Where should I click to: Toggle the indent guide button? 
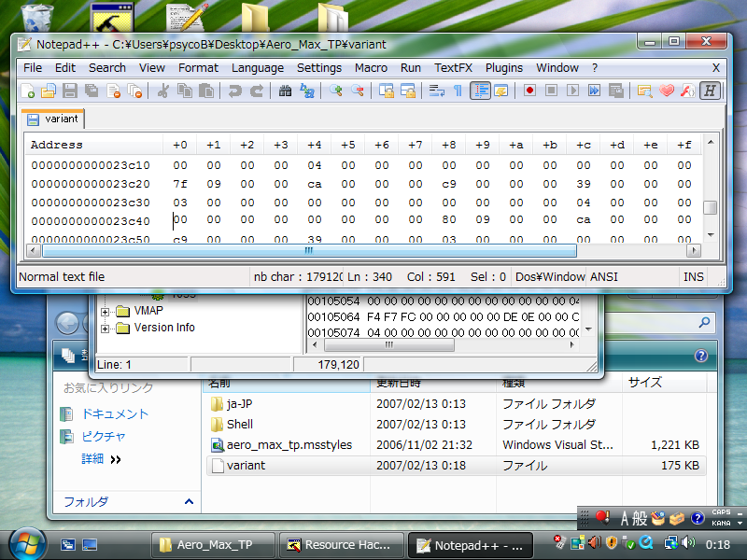[x=480, y=91]
